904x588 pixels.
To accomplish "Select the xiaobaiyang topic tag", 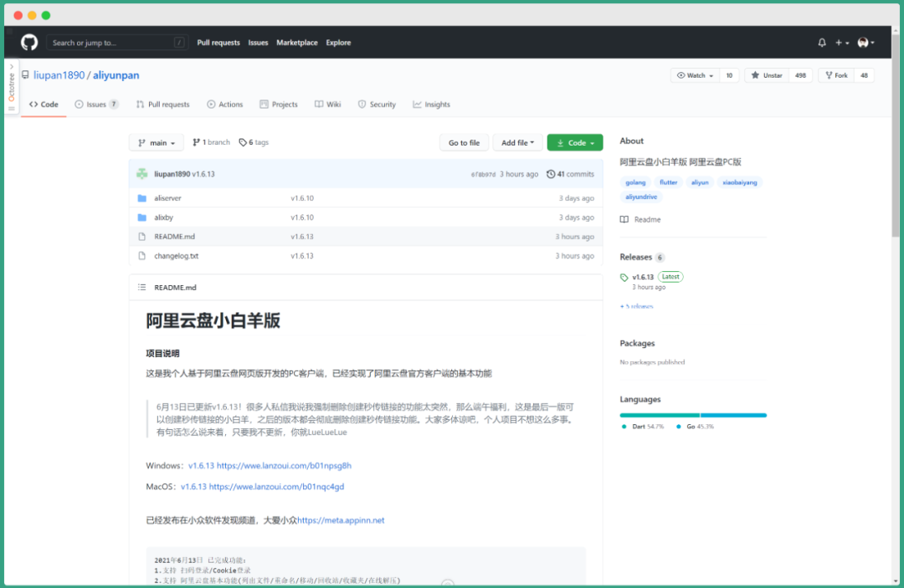I will tap(740, 182).
